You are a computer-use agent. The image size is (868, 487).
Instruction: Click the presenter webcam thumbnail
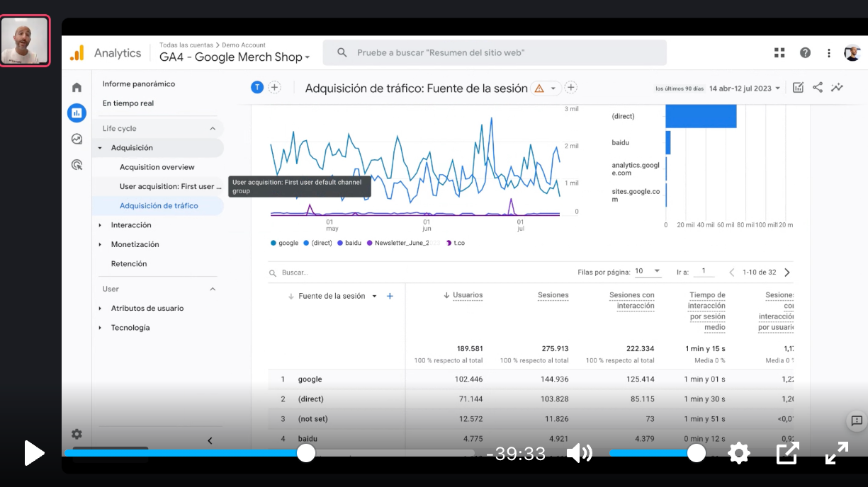tap(25, 40)
